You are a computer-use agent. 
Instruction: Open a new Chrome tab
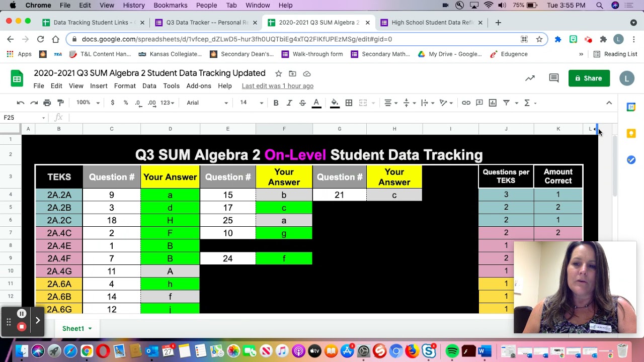[x=498, y=23]
